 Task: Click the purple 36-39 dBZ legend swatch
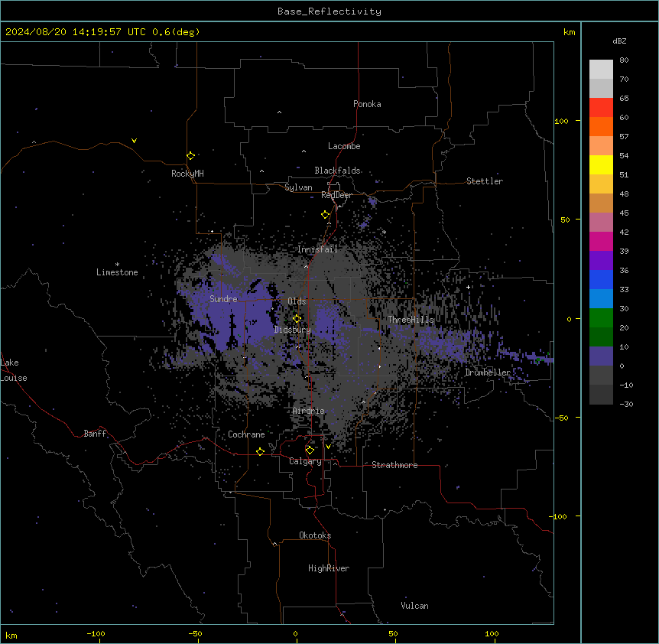pyautogui.click(x=601, y=261)
